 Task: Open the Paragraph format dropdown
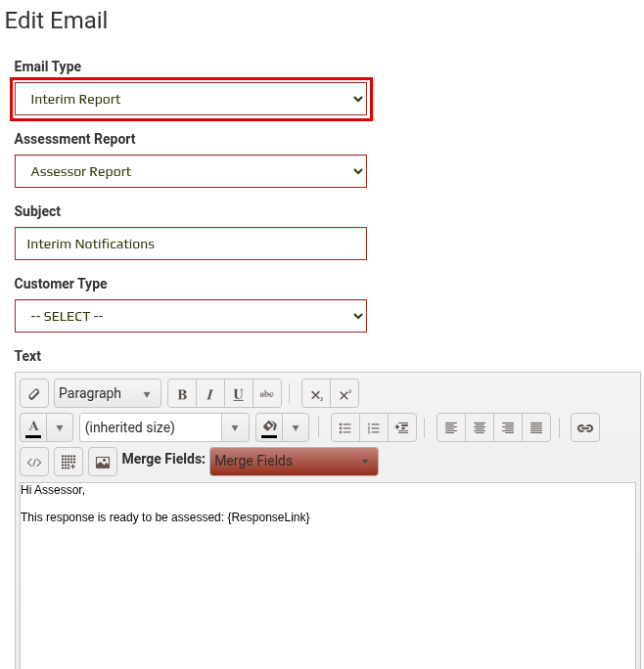pos(108,393)
